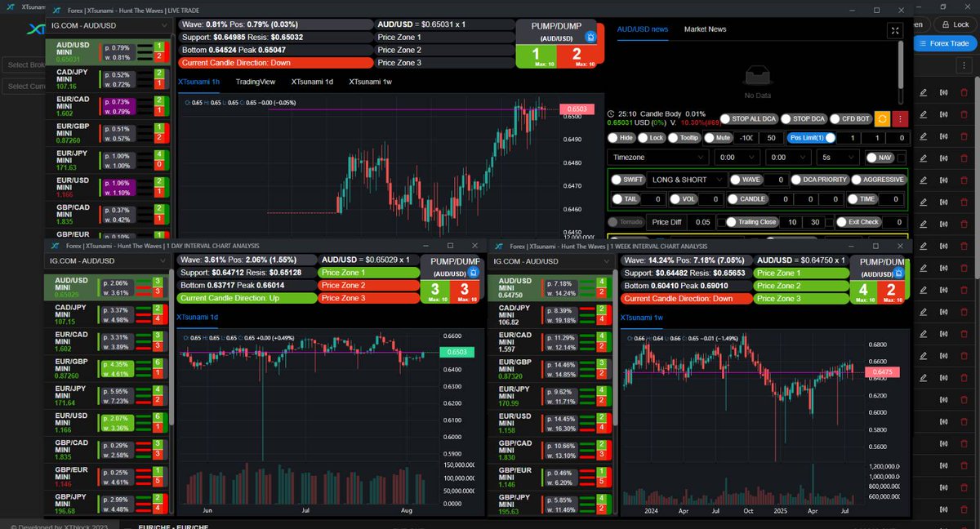Toggle the STOP DCA switch
Viewport: 980px width, 529px height.
pyautogui.click(x=803, y=119)
